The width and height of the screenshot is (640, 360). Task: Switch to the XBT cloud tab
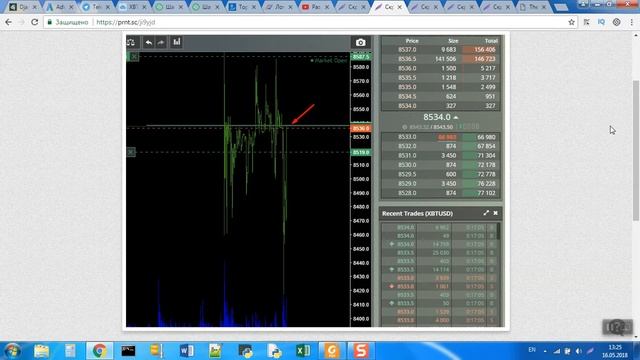tap(133, 7)
